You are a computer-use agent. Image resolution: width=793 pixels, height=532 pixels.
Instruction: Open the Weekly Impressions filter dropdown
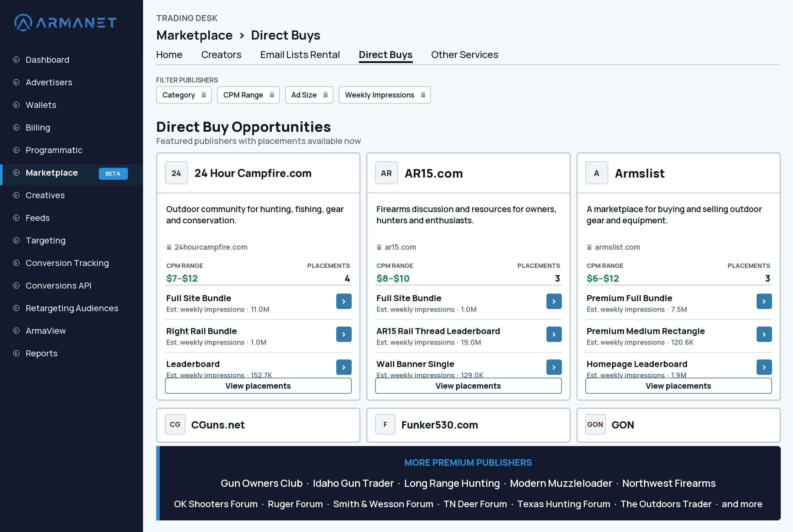(x=385, y=95)
